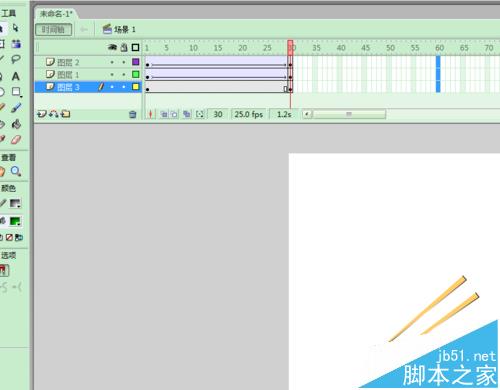Click the current frame field showing 30
The image size is (500, 390).
(218, 114)
